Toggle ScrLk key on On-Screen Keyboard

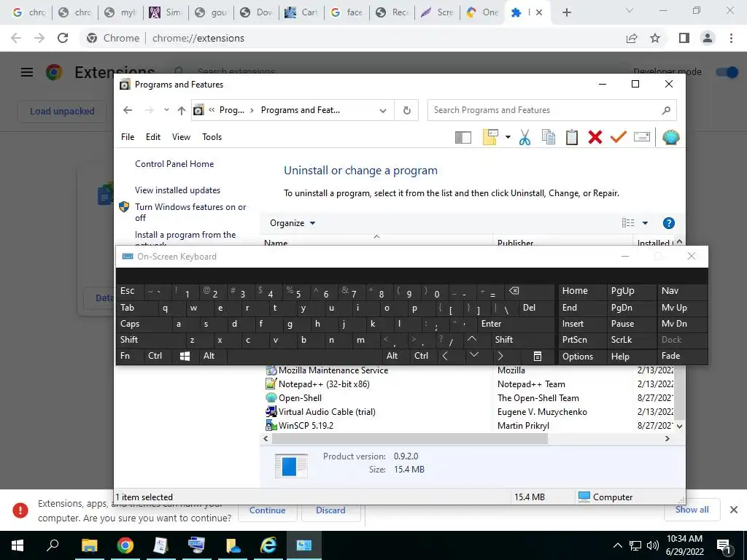click(630, 340)
